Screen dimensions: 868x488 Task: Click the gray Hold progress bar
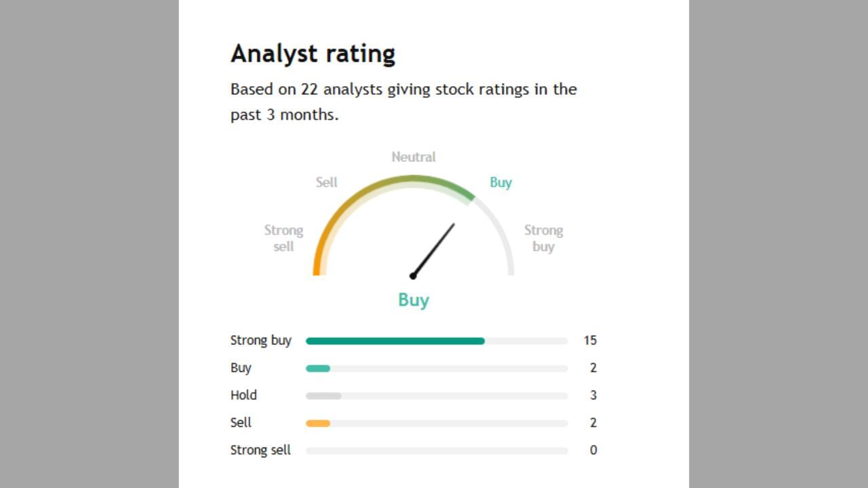323,396
